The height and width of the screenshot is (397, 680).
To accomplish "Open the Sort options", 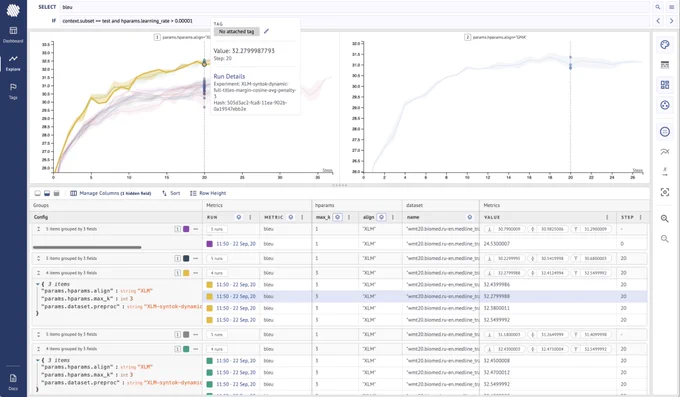I will 171,193.
